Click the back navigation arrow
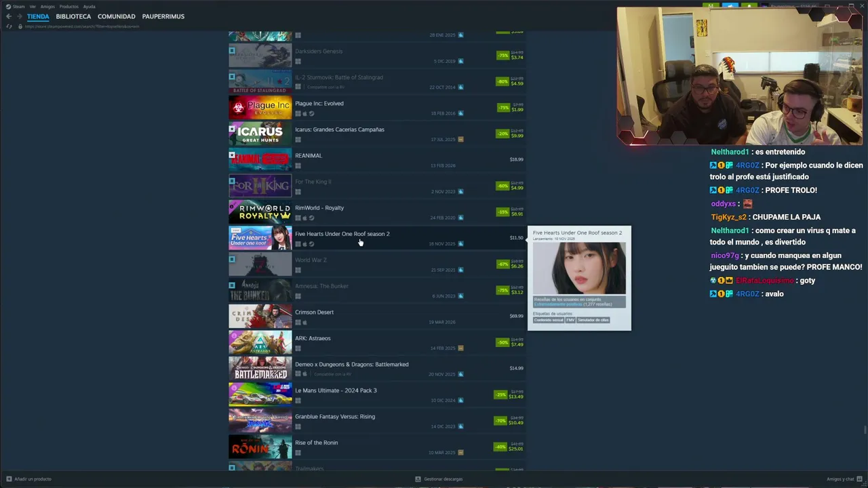This screenshot has width=868, height=488. tap(9, 16)
